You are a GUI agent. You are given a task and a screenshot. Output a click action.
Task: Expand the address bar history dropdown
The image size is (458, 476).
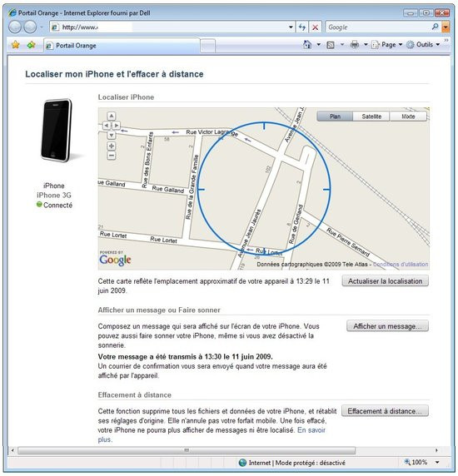click(x=291, y=27)
